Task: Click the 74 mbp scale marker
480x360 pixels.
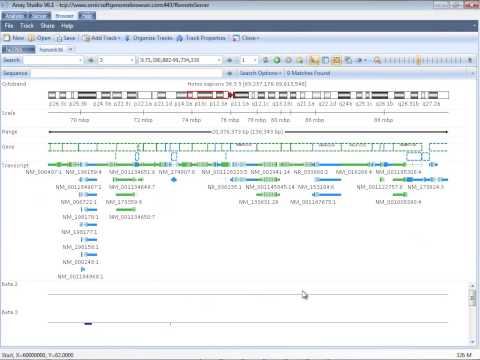Action: (x=191, y=120)
